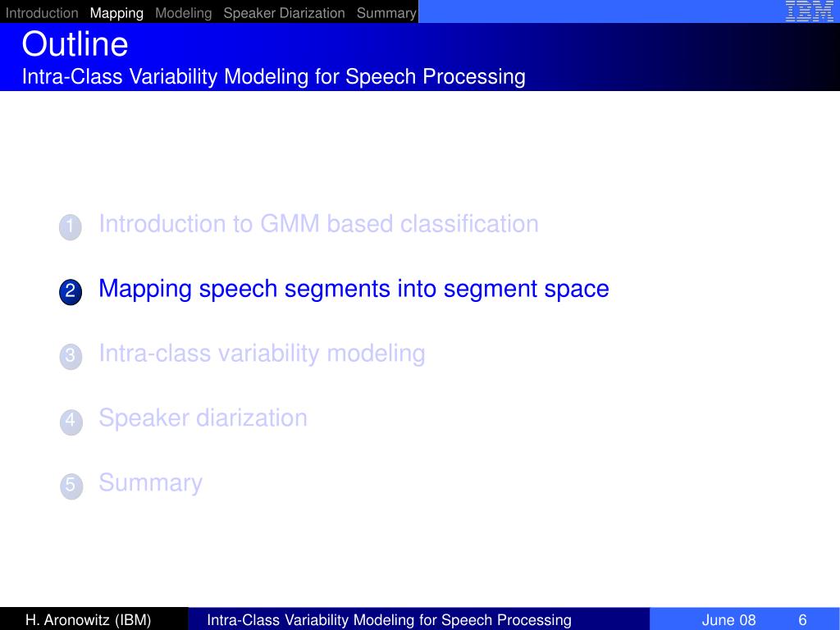Click the 'June 08' date in footer

coord(728,620)
